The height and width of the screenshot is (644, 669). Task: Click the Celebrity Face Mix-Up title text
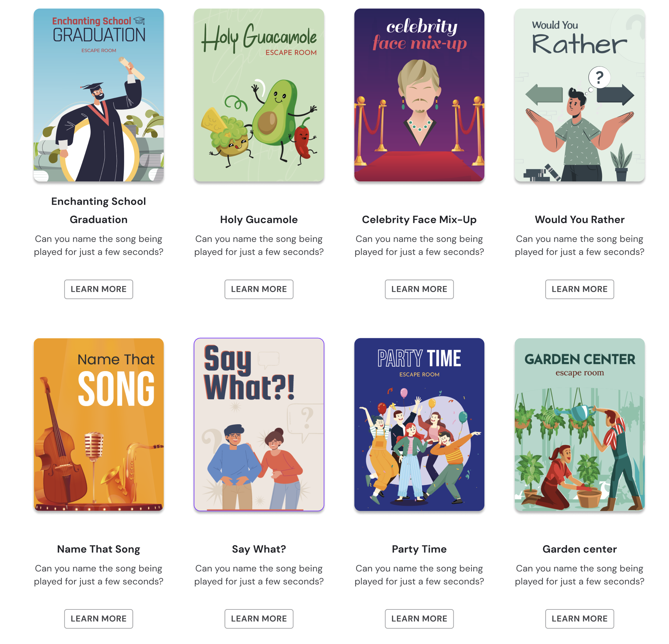419,219
